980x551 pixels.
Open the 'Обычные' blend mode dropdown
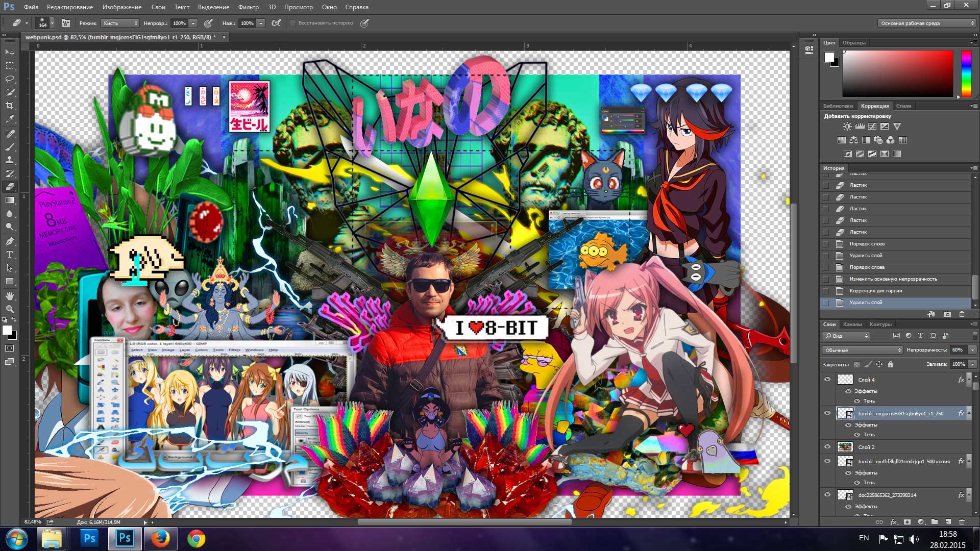[x=862, y=350]
